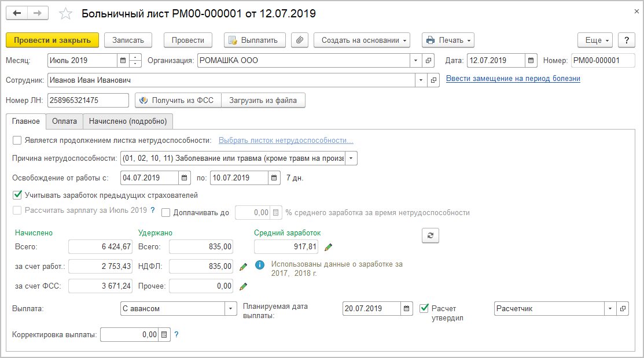Click the paperclip attachments icon
This screenshot has height=358, width=644.
(299, 40)
